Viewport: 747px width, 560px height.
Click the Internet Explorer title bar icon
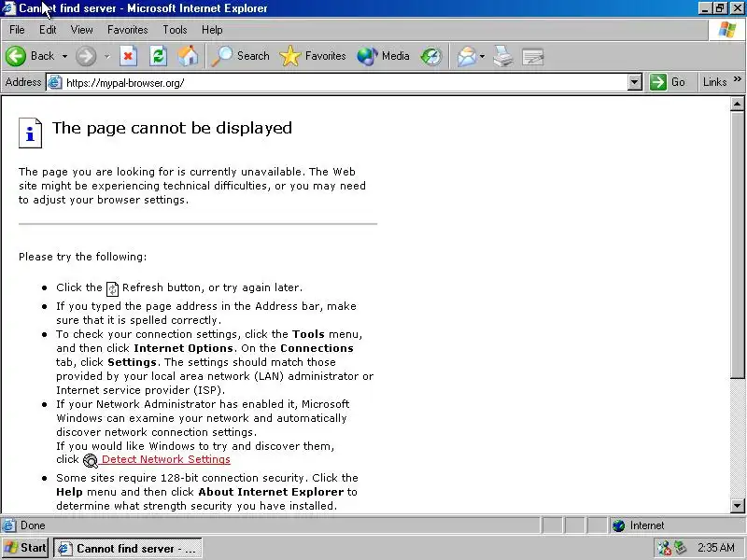9,8
